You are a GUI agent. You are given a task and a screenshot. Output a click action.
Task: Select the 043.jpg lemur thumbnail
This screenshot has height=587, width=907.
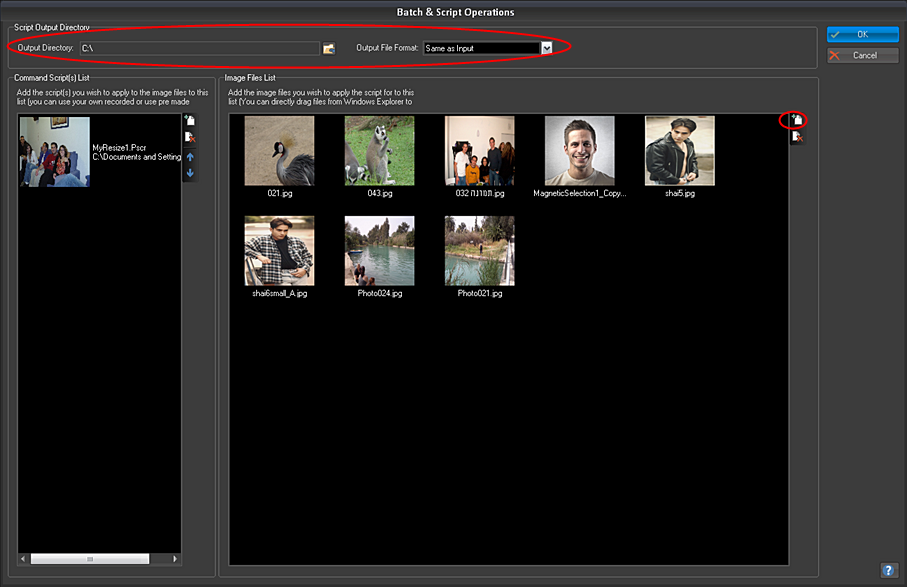coord(379,151)
